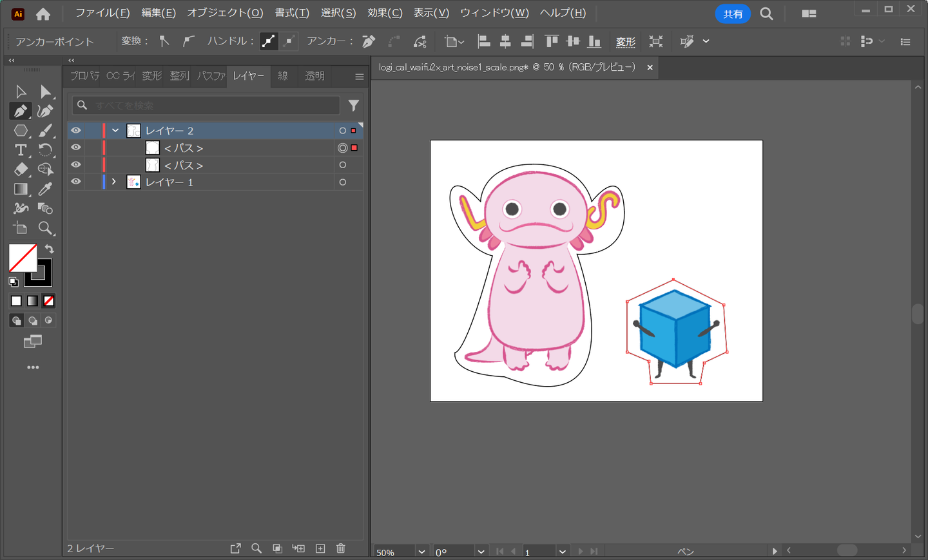Open the zoom level dropdown
Screen dimensions: 928x560
click(421, 552)
